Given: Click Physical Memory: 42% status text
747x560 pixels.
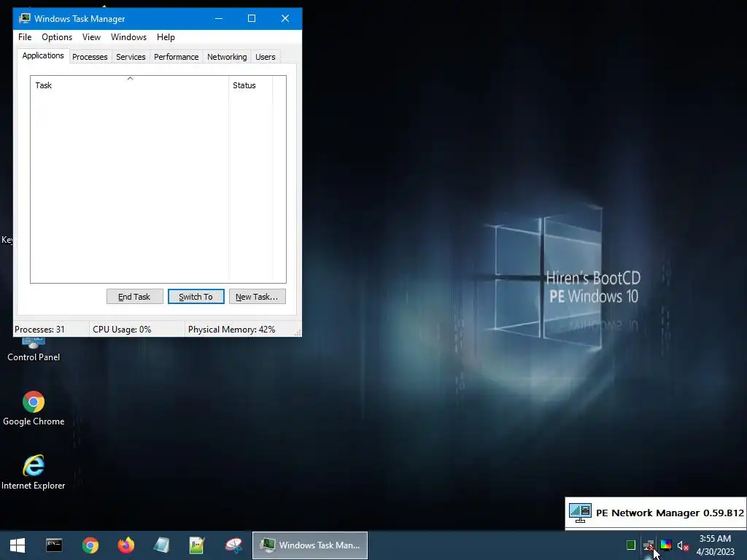Looking at the screenshot, I should click(x=231, y=330).
